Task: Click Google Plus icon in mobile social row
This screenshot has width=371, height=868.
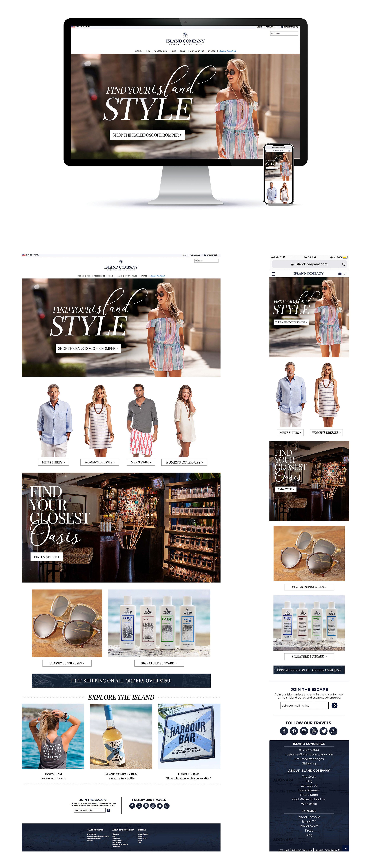Action: pyautogui.click(x=333, y=731)
